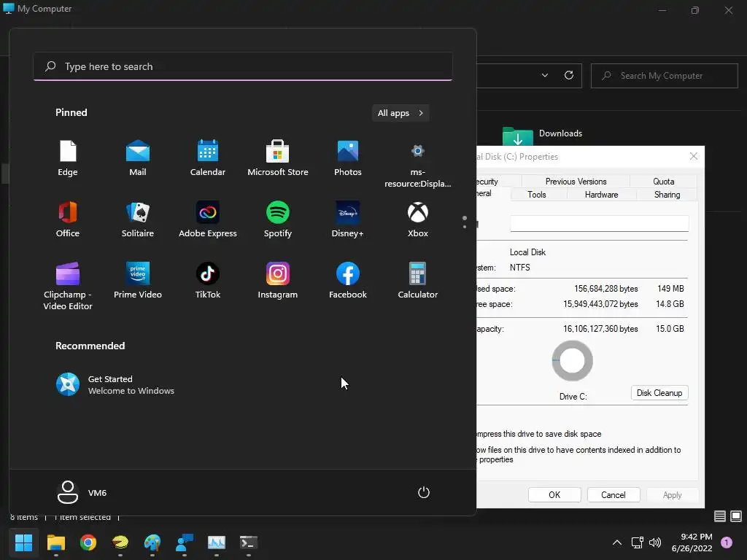Switch My Computer to details view

pos(720,516)
